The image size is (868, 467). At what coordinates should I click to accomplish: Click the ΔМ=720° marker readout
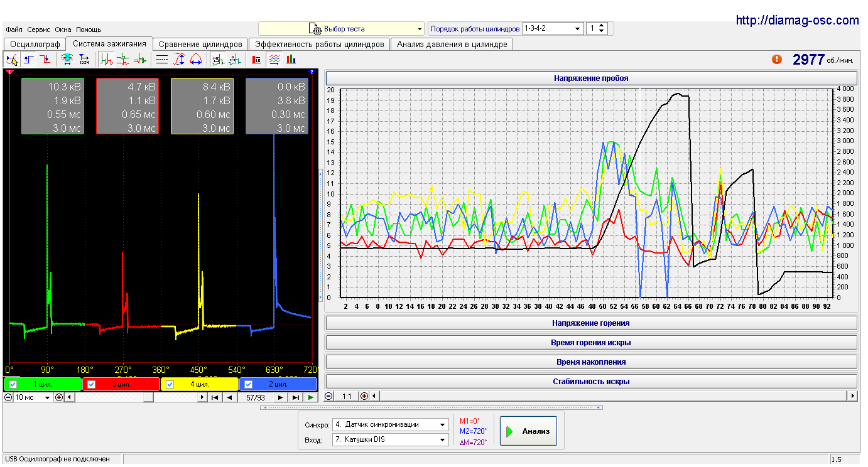click(474, 442)
